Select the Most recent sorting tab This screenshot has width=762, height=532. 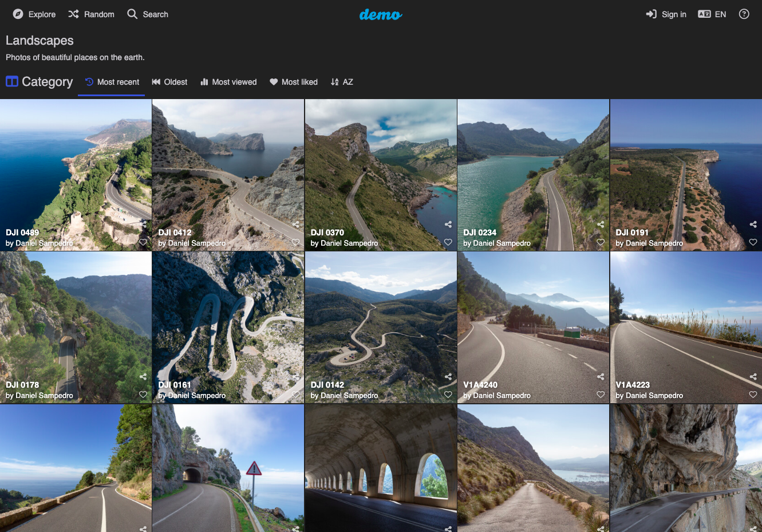[112, 82]
